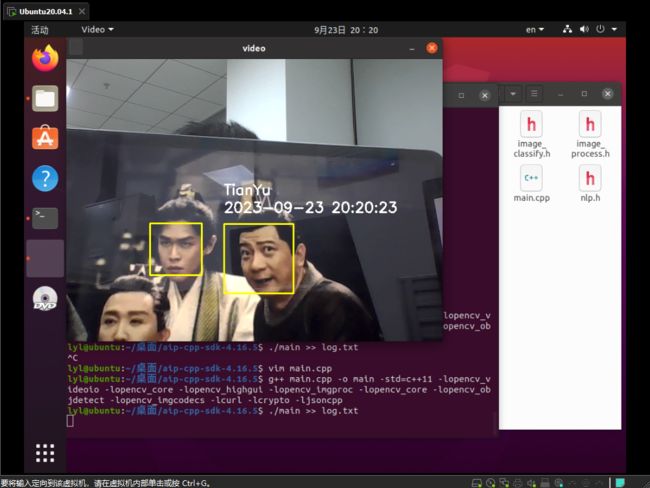Open image_process.h header file

pos(590,134)
